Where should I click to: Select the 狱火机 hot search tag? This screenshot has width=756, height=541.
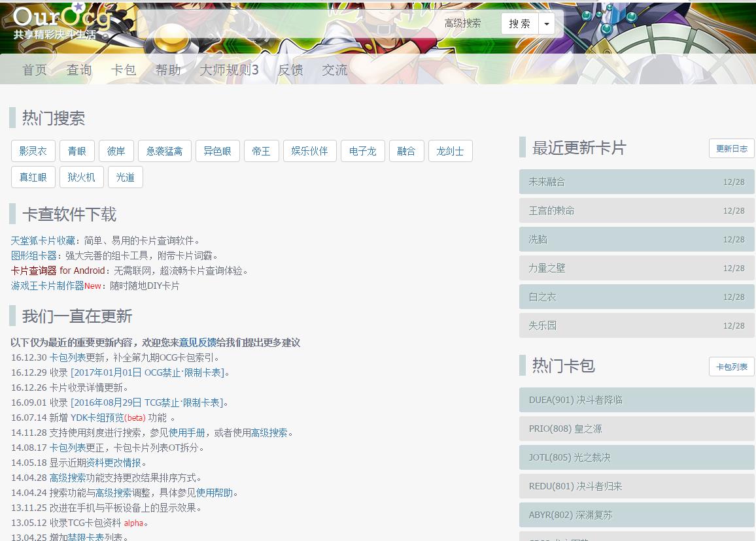pos(82,177)
